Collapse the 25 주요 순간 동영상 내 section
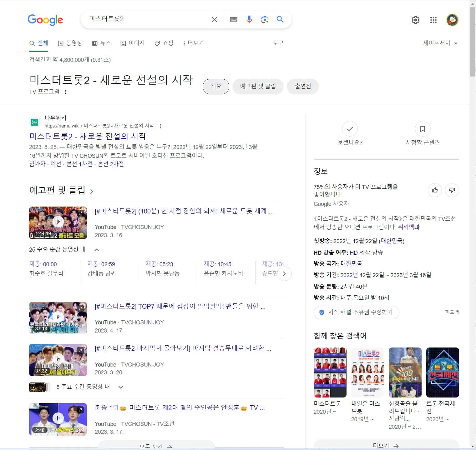 point(96,250)
